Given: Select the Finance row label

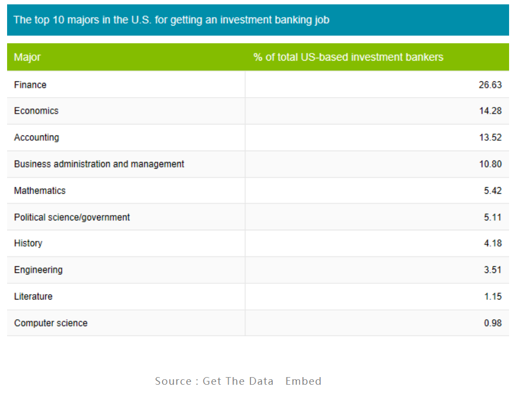Looking at the screenshot, I should click(31, 85).
